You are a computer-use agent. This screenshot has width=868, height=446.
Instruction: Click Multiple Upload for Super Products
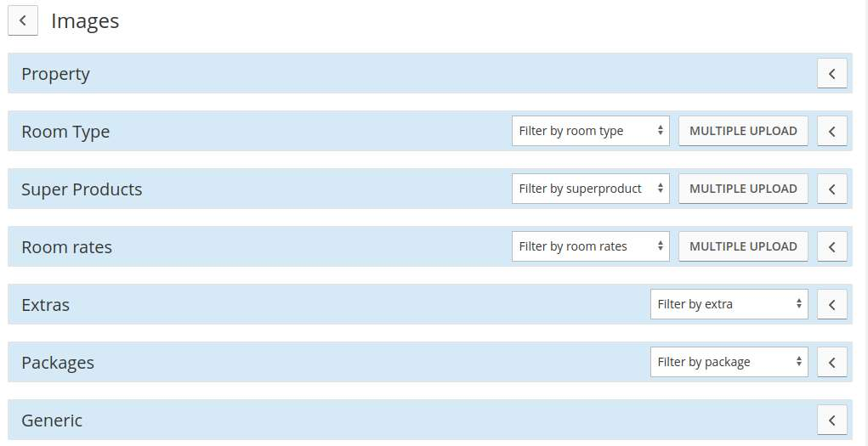743,189
